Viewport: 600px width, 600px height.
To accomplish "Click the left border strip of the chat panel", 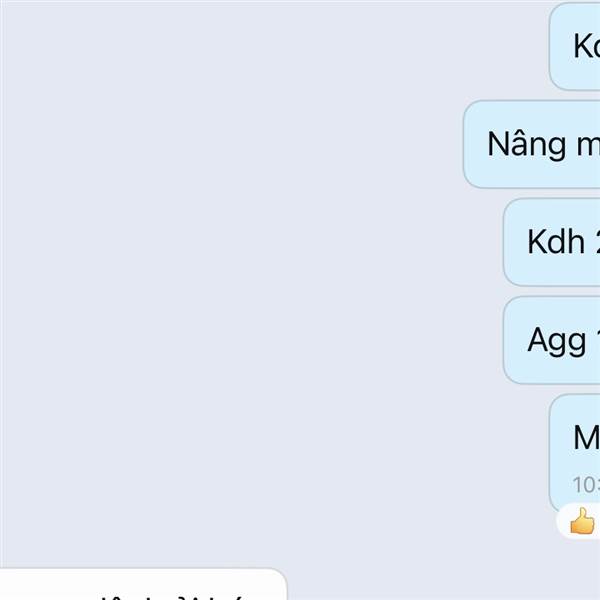I will click(x=2, y=283).
